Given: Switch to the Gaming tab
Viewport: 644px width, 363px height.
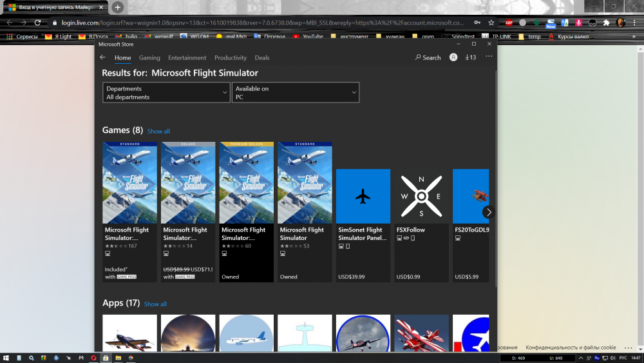Looking at the screenshot, I should (149, 57).
